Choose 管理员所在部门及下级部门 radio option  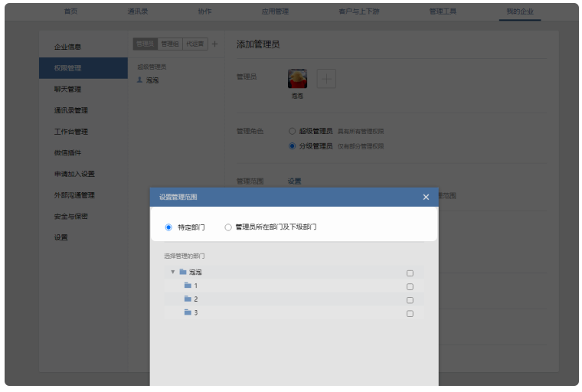click(x=228, y=227)
